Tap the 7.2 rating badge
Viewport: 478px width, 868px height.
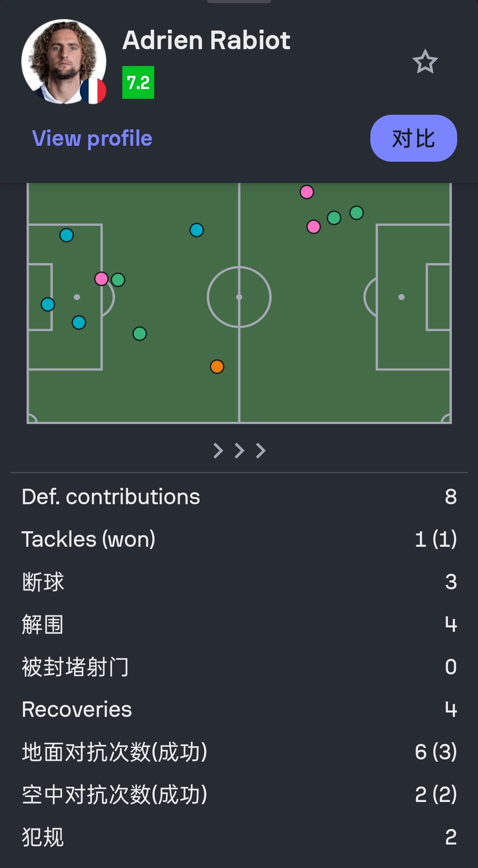[138, 82]
